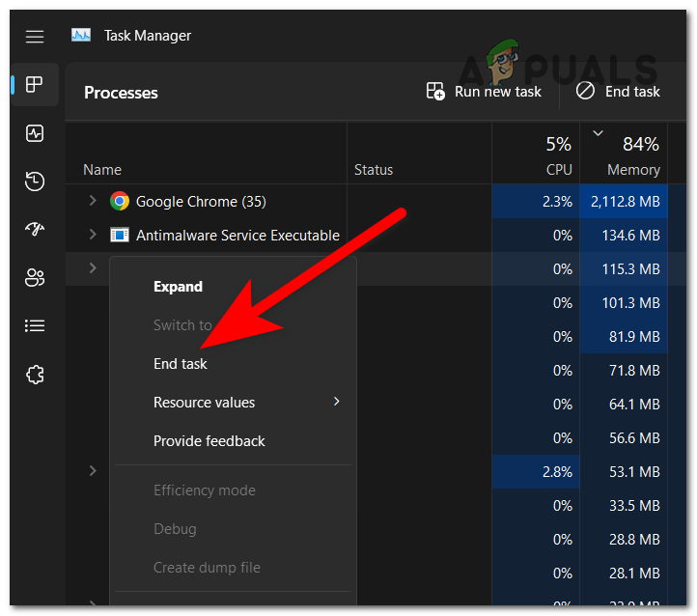Click the Run new task button
Viewport: 697px width, 616px height.
pos(484,92)
